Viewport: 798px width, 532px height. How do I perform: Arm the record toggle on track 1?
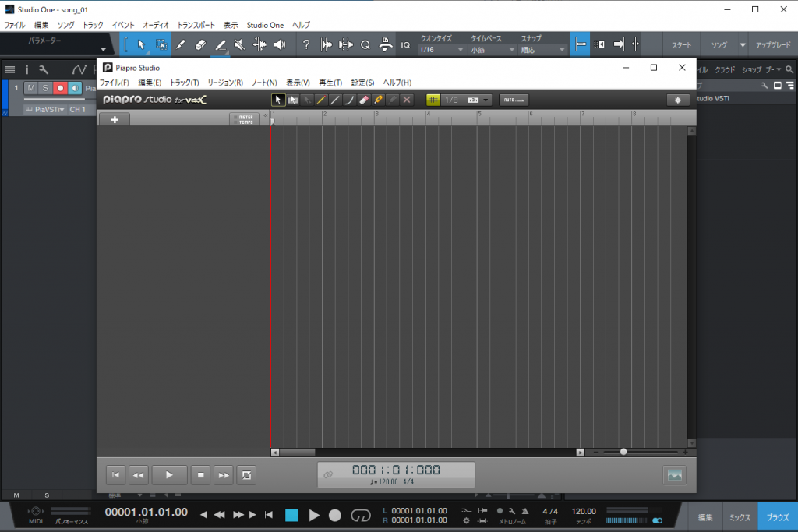59,88
